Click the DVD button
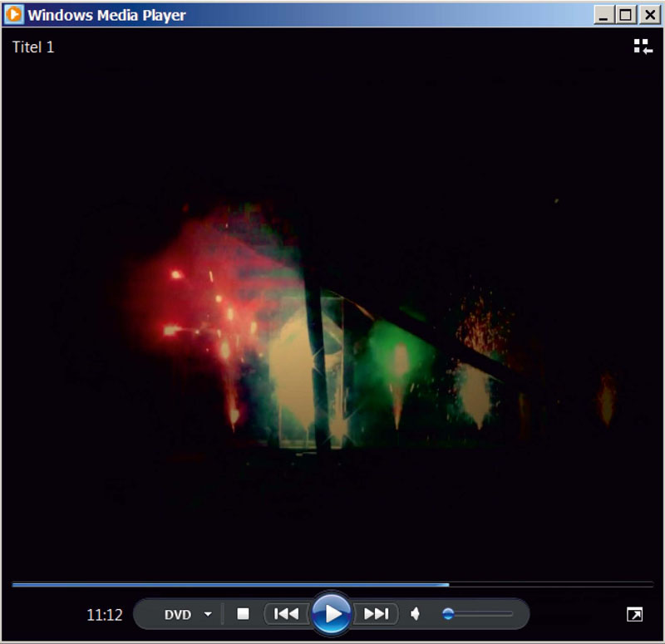Image resolution: width=665 pixels, height=644 pixels. (x=178, y=614)
